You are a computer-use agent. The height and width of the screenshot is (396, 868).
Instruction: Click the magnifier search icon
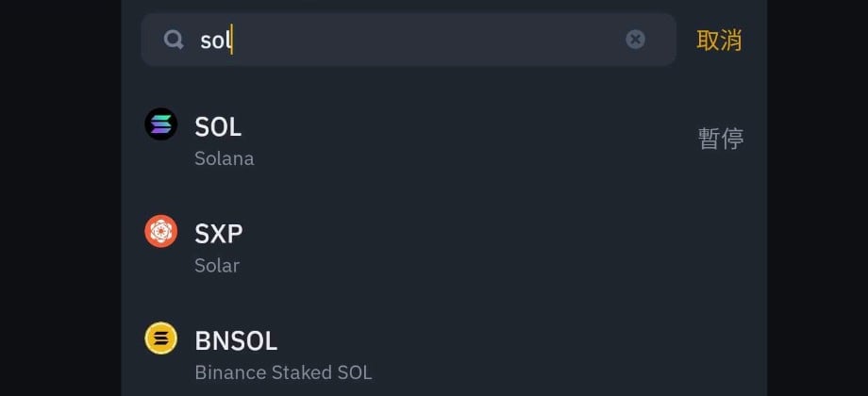tap(174, 40)
